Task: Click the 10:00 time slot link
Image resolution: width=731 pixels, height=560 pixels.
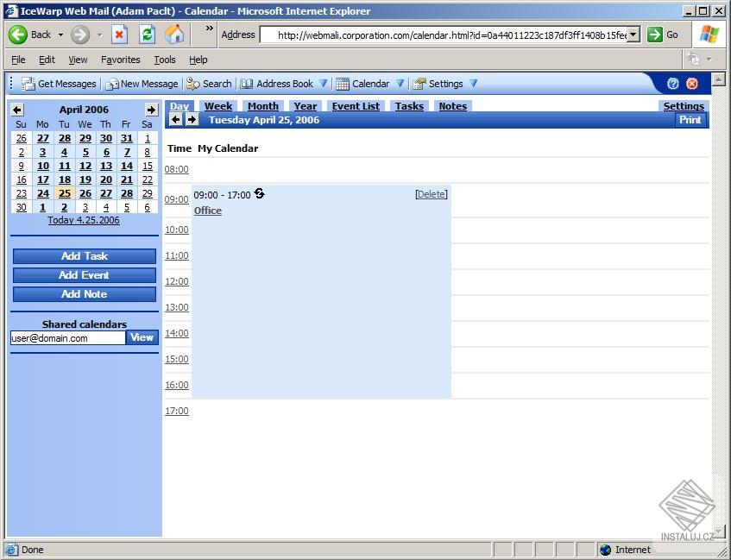Action: (177, 230)
